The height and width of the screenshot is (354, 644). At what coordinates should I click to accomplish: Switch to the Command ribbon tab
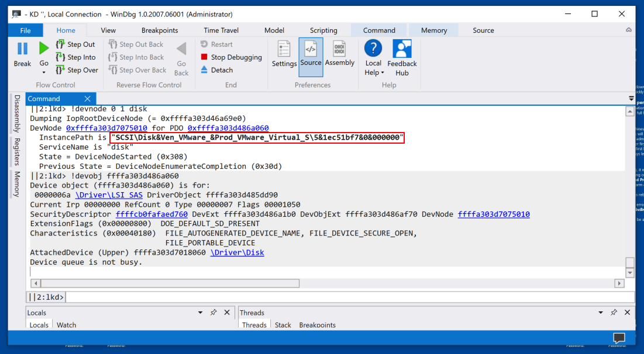[379, 30]
